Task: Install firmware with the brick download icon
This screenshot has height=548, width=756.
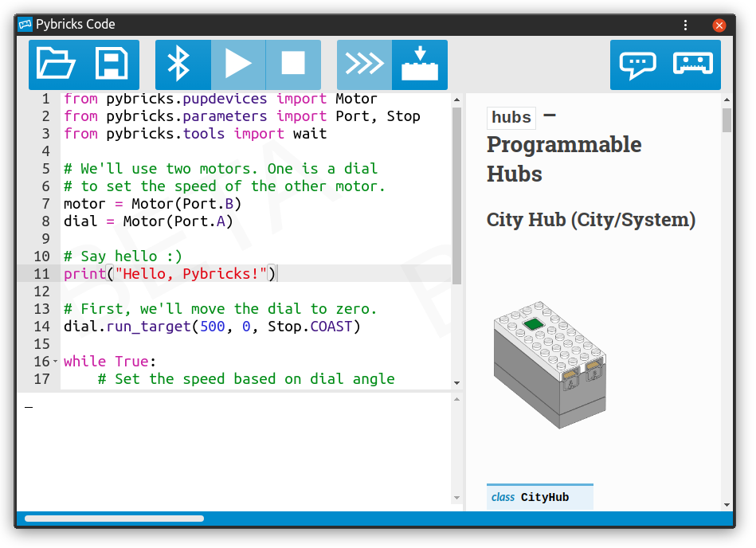Action: pyautogui.click(x=420, y=65)
